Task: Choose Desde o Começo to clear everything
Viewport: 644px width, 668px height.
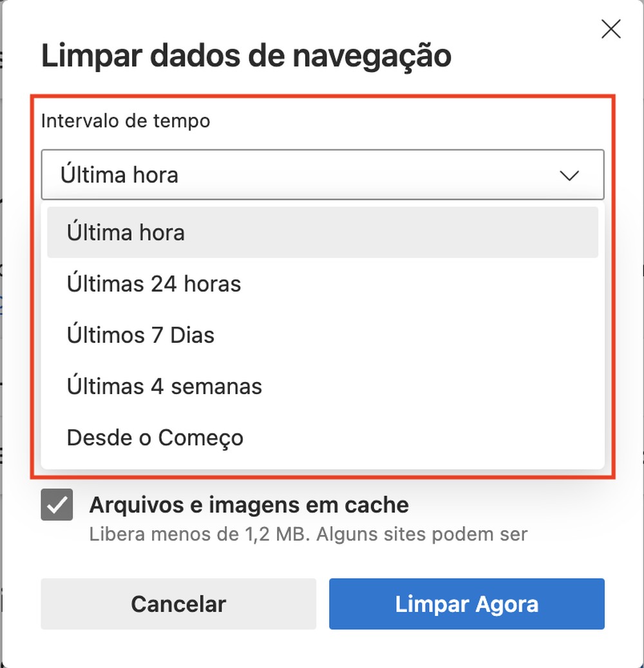Action: (x=155, y=437)
